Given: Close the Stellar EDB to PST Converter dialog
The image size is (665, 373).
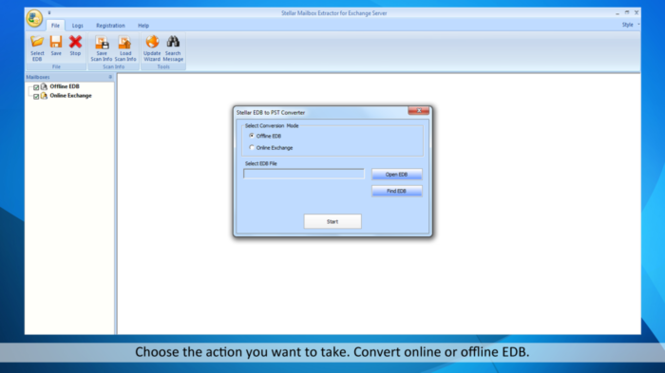Looking at the screenshot, I should [419, 111].
